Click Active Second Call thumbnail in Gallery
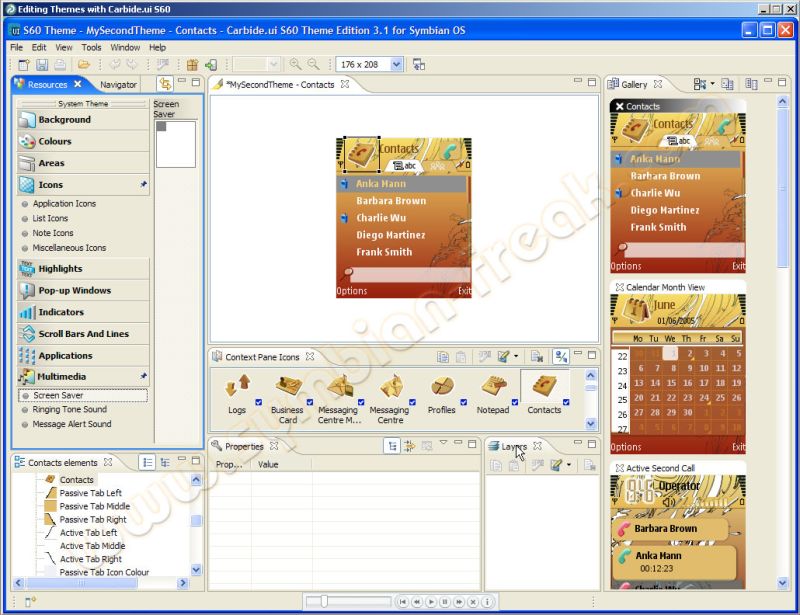The height and width of the screenshot is (615, 800). click(678, 532)
